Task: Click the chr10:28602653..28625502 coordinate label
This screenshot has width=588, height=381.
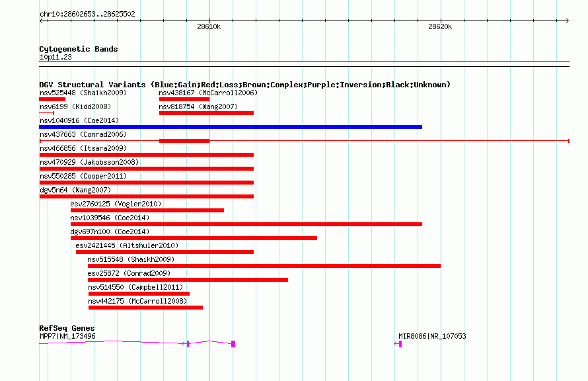Action: [87, 14]
